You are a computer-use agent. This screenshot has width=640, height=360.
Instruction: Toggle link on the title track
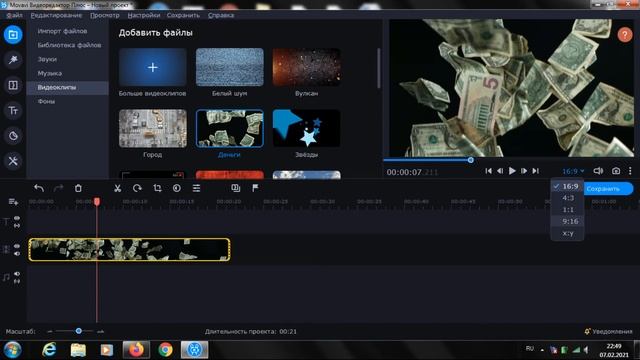(17, 225)
